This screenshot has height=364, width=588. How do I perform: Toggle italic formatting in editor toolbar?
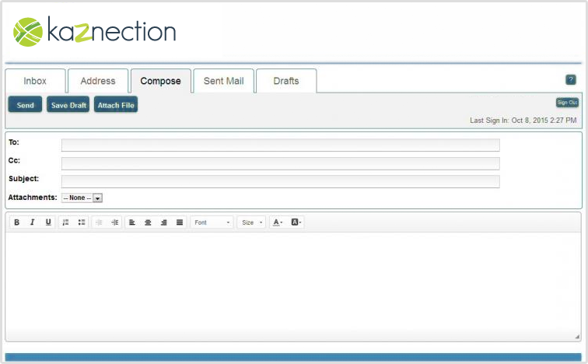32,222
